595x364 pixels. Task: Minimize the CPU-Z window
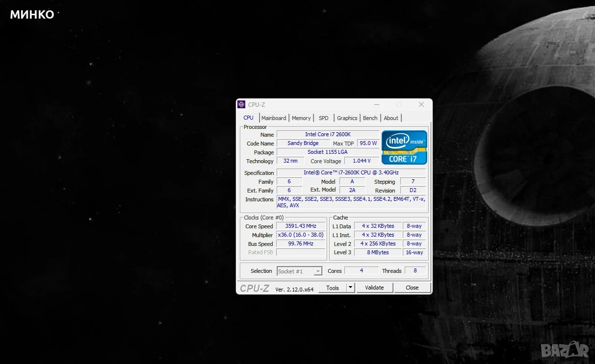coord(377,104)
